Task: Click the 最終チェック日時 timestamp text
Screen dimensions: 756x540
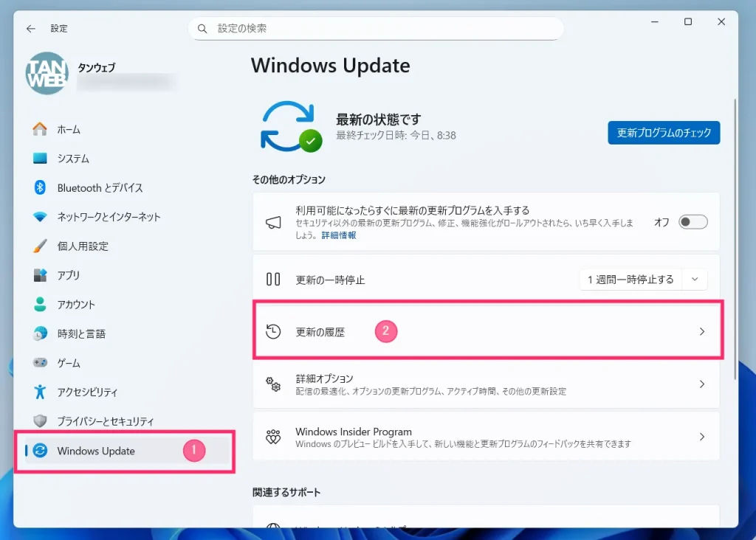Action: [x=396, y=135]
